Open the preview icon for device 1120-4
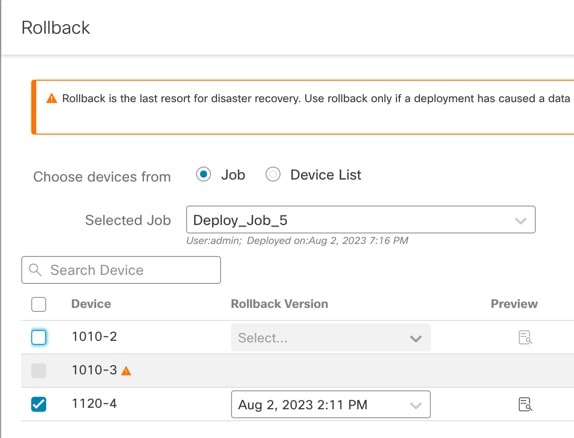Image resolution: width=574 pixels, height=438 pixels. point(525,404)
